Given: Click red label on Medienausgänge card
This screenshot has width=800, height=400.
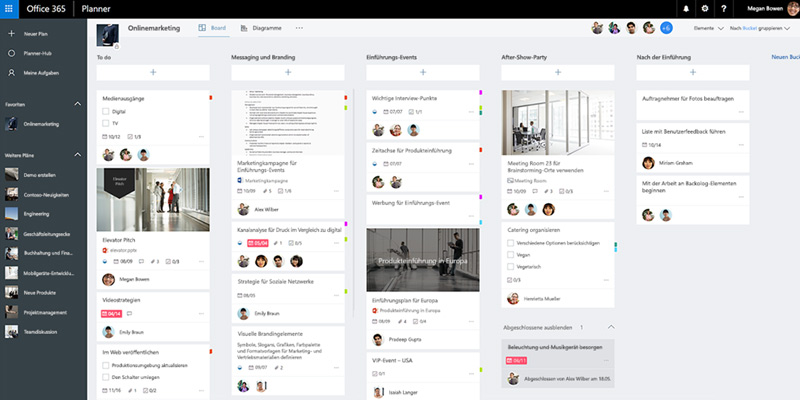Looking at the screenshot, I should [211, 97].
